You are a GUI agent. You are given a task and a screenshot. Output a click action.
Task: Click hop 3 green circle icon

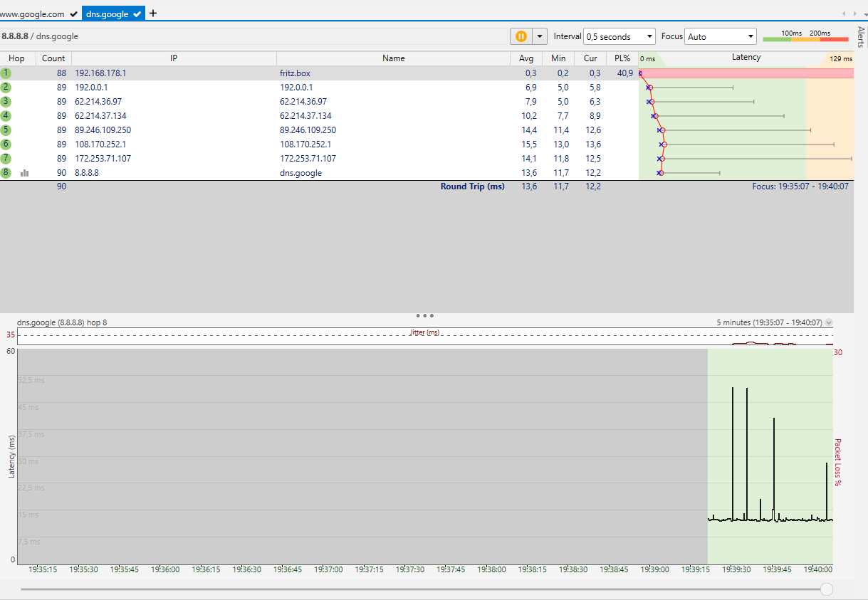6,102
